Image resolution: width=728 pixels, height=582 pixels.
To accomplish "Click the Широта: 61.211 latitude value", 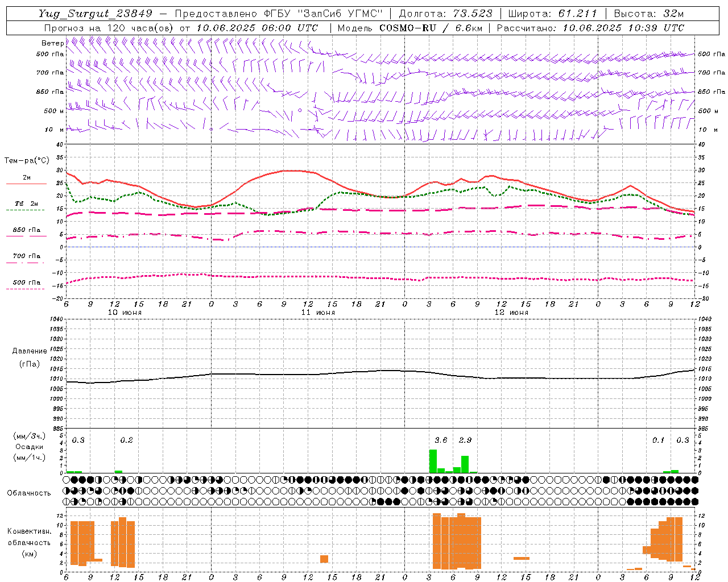I will point(552,14).
